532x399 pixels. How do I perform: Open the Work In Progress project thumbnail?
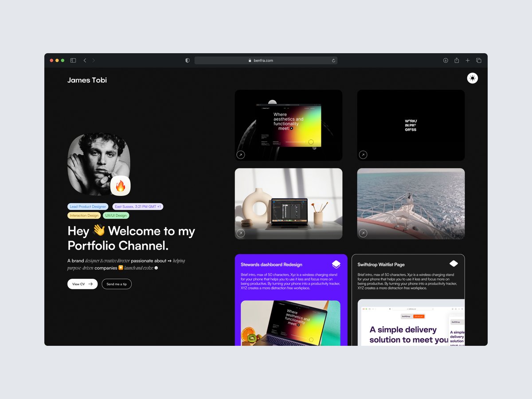(x=411, y=125)
